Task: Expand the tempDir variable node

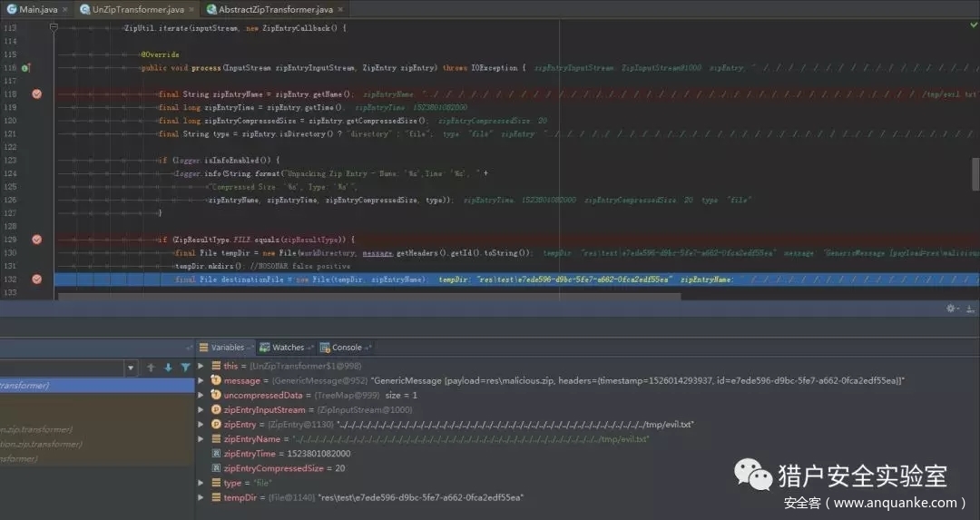Action: (202, 497)
